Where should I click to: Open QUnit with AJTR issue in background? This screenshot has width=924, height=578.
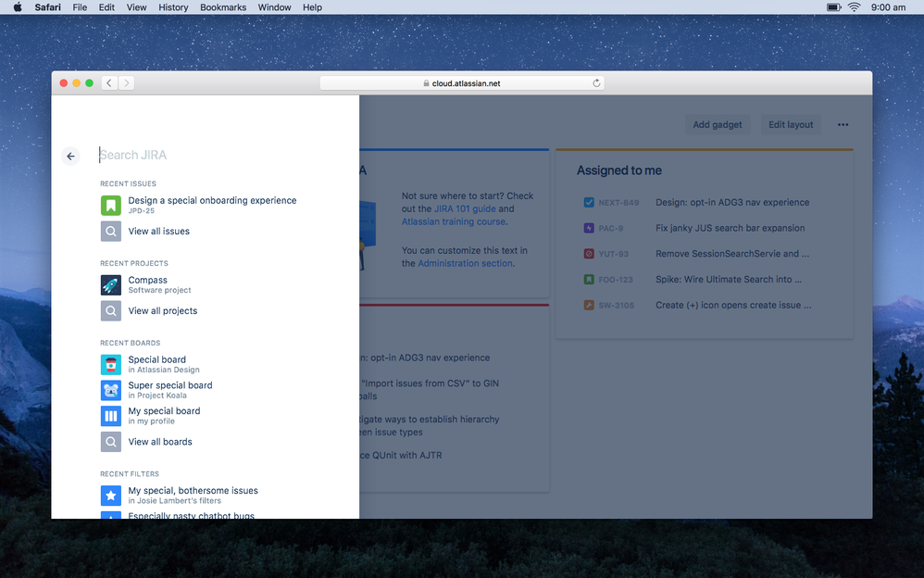point(401,456)
